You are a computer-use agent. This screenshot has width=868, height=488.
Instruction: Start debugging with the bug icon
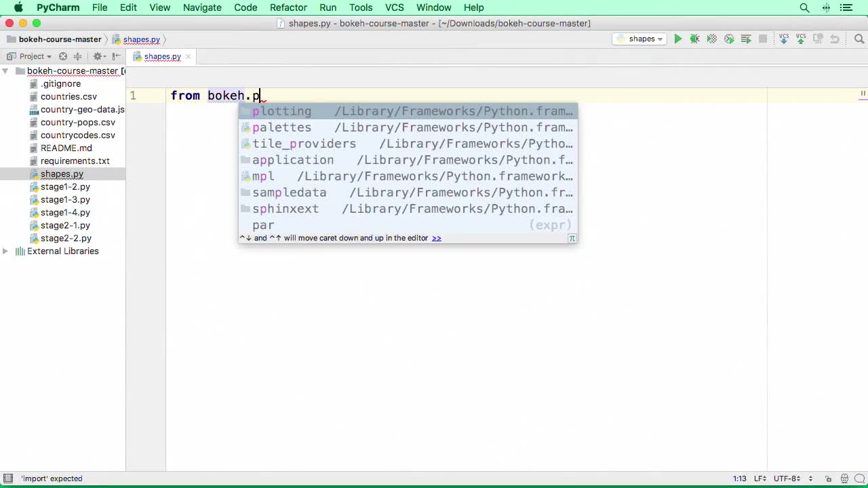(694, 39)
